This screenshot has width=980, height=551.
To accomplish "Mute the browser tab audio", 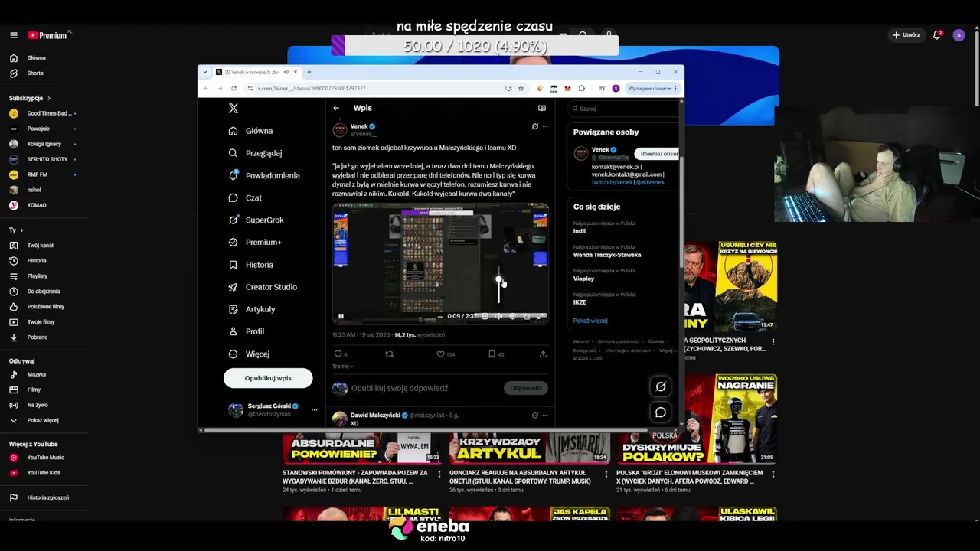I will coord(286,72).
